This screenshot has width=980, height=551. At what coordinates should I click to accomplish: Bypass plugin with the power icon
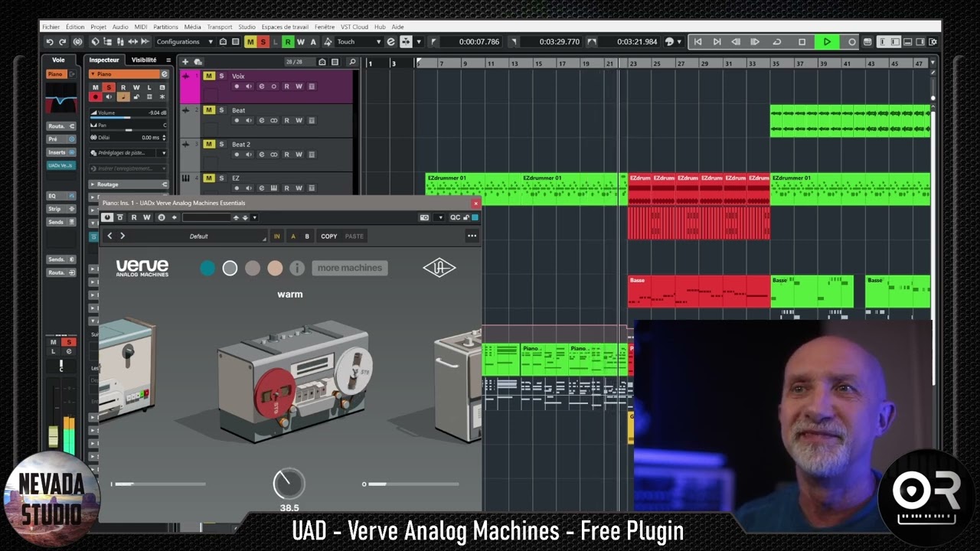[107, 217]
